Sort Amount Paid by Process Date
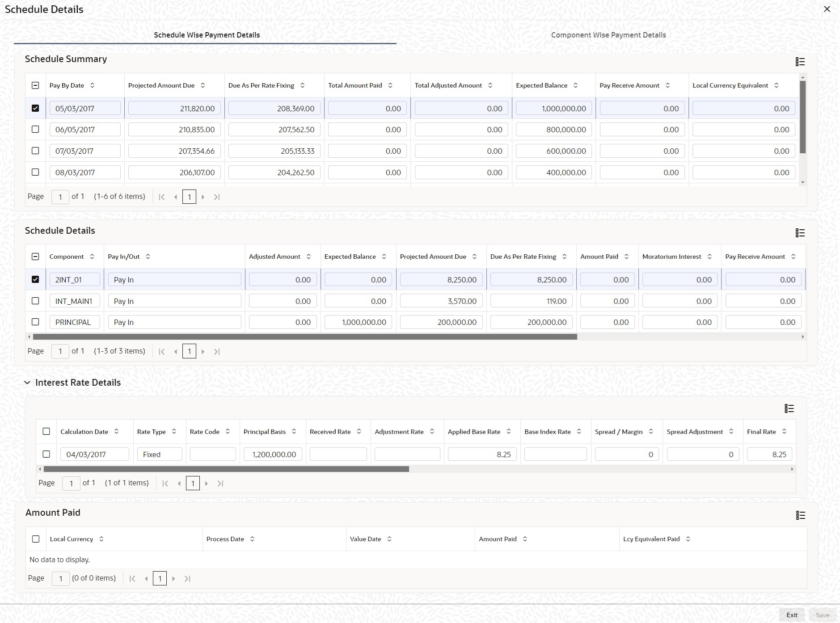 (x=252, y=539)
